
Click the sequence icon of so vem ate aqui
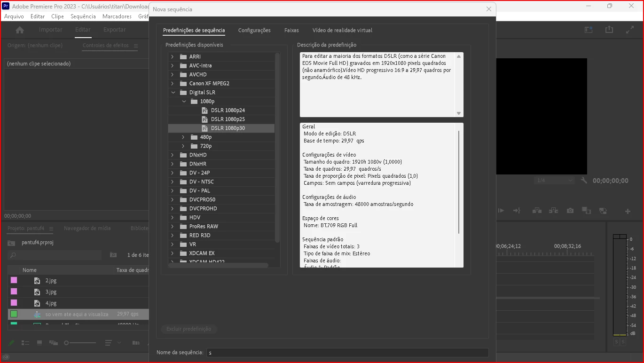coord(37,314)
